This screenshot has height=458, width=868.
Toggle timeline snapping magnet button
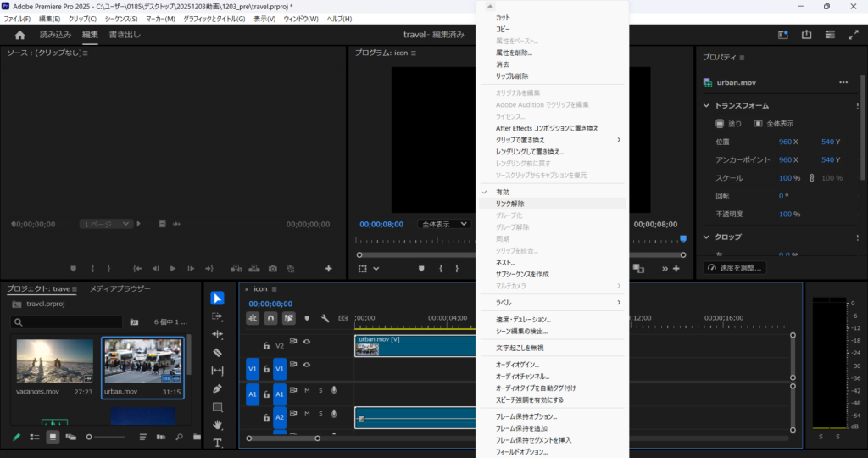tap(270, 318)
